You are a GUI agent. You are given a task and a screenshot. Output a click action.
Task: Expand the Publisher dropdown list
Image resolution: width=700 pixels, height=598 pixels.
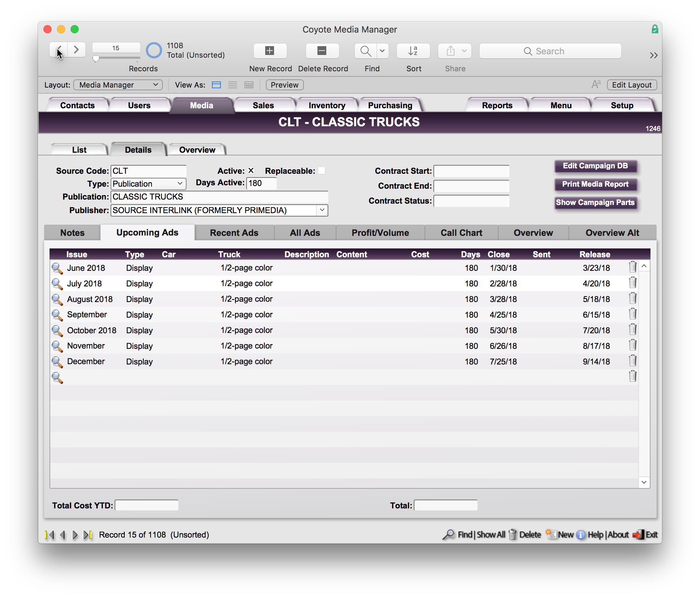click(x=322, y=210)
